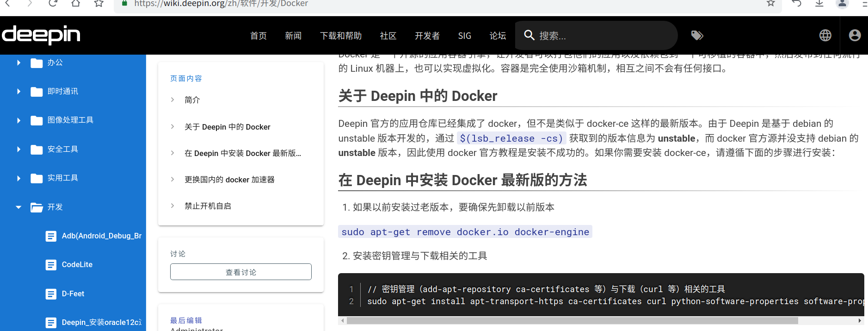Image resolution: width=868 pixels, height=331 pixels.
Task: Click the 最后编辑 label
Action: [186, 320]
